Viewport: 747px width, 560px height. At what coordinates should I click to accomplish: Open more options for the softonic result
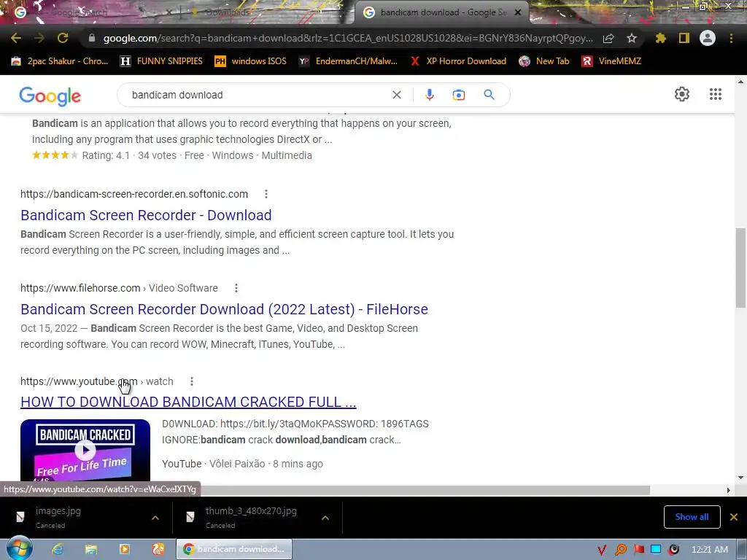point(266,194)
